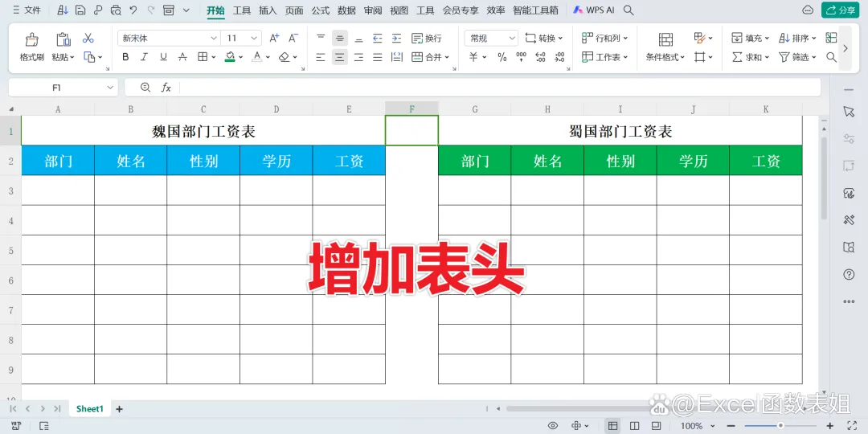The height and width of the screenshot is (434, 868).
Task: Click the Filter (筛选) button
Action: [x=797, y=57]
